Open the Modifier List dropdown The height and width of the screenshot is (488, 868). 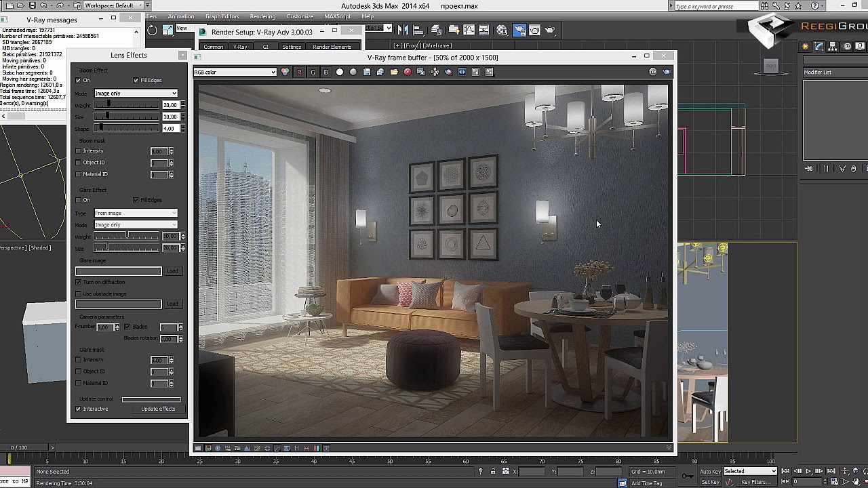pyautogui.click(x=835, y=72)
